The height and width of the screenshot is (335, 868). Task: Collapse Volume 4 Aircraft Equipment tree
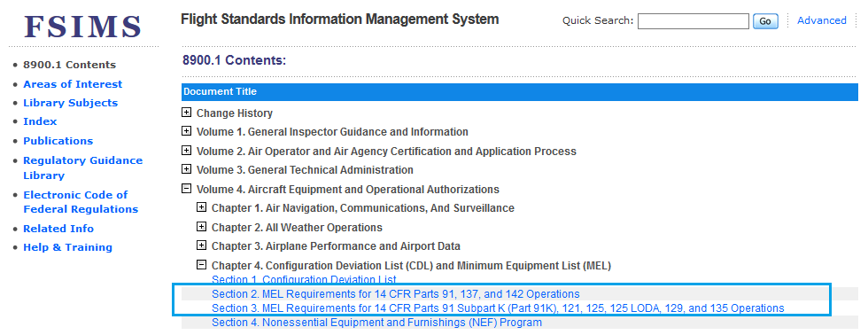pyautogui.click(x=187, y=189)
